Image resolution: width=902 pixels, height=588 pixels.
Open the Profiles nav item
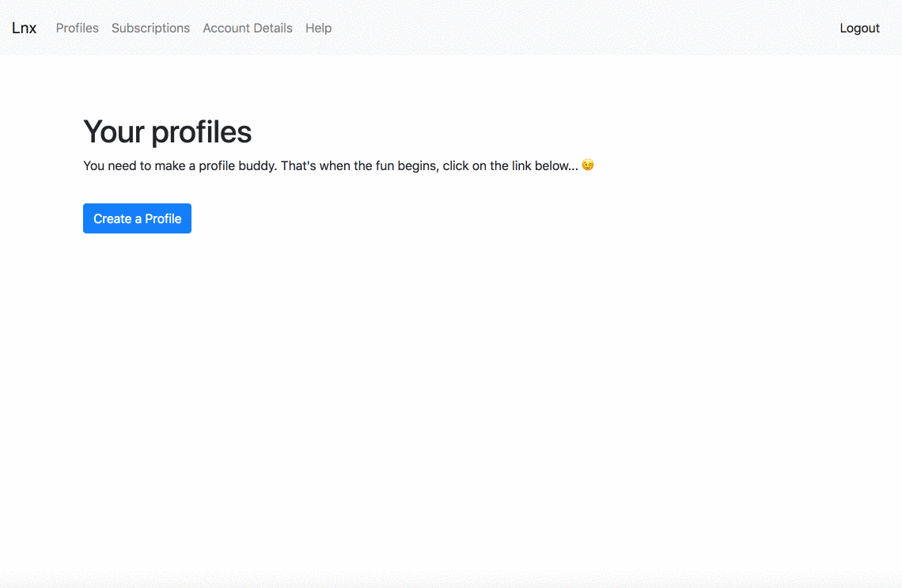77,28
